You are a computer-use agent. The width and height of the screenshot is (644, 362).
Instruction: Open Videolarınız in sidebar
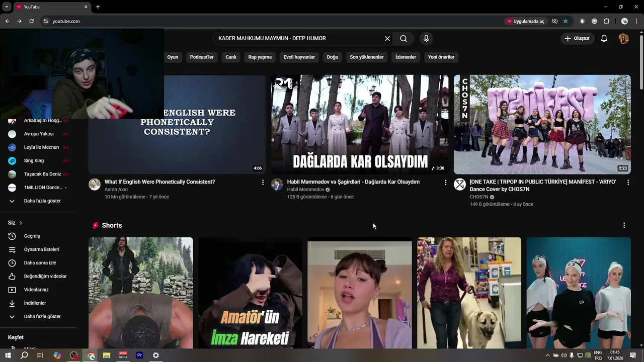pos(39,290)
